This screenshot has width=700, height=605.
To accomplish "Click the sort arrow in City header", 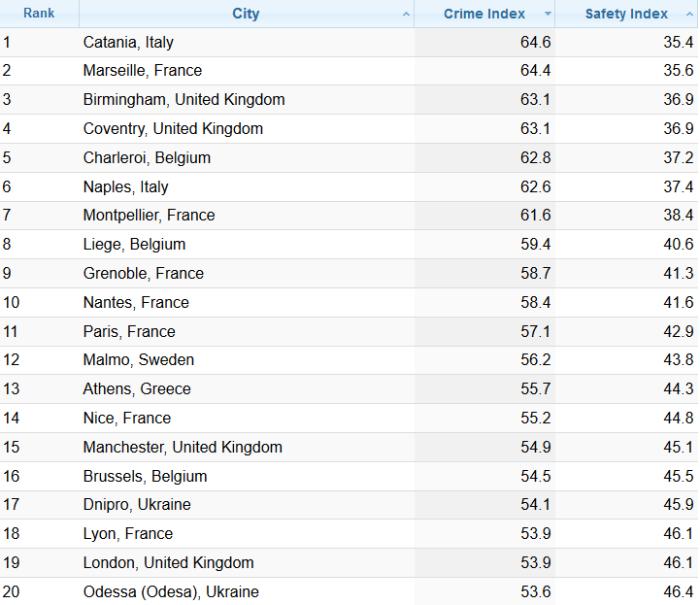I will click(x=406, y=14).
